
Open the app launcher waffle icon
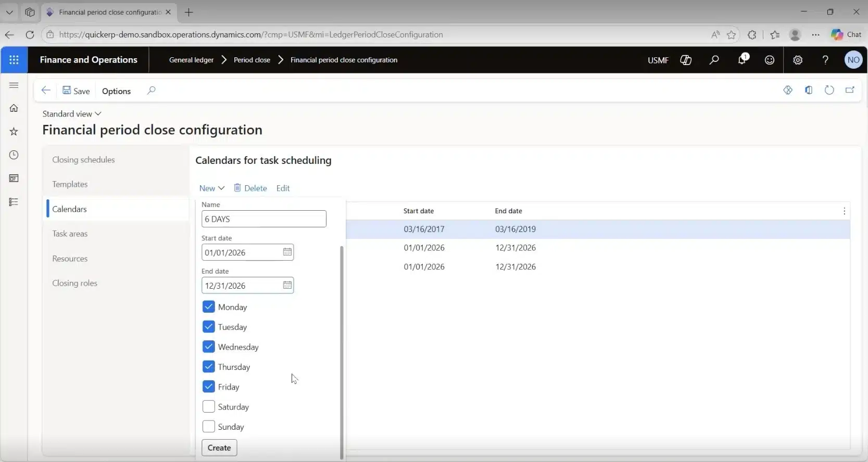click(14, 60)
